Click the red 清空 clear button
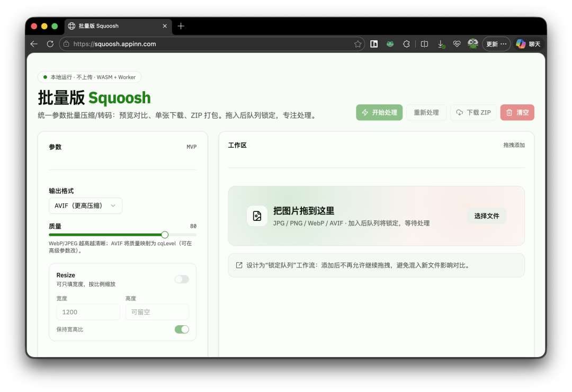572x392 pixels. coord(517,112)
